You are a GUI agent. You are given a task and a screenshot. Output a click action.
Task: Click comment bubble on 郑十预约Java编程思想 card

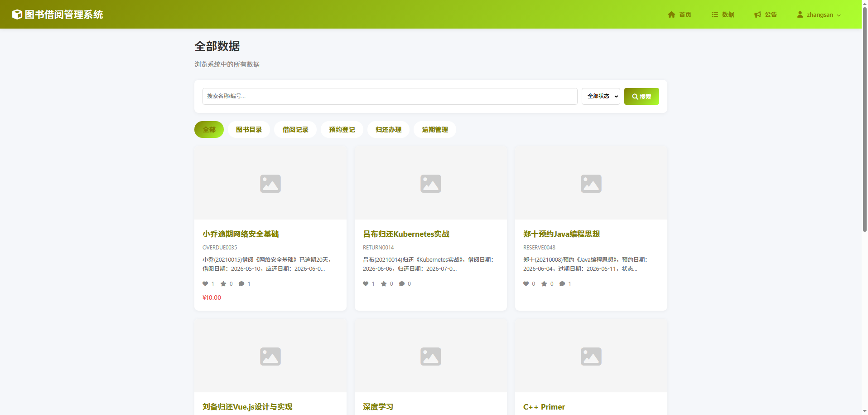pos(562,284)
